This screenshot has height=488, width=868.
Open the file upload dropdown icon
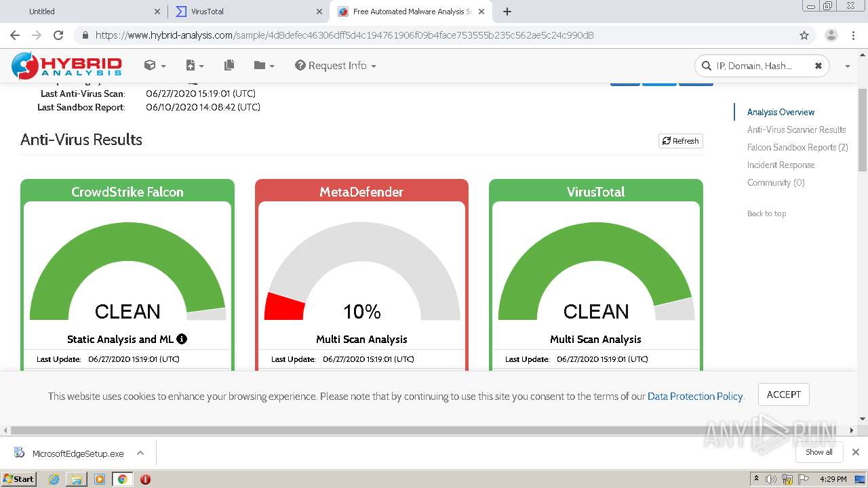click(x=195, y=65)
